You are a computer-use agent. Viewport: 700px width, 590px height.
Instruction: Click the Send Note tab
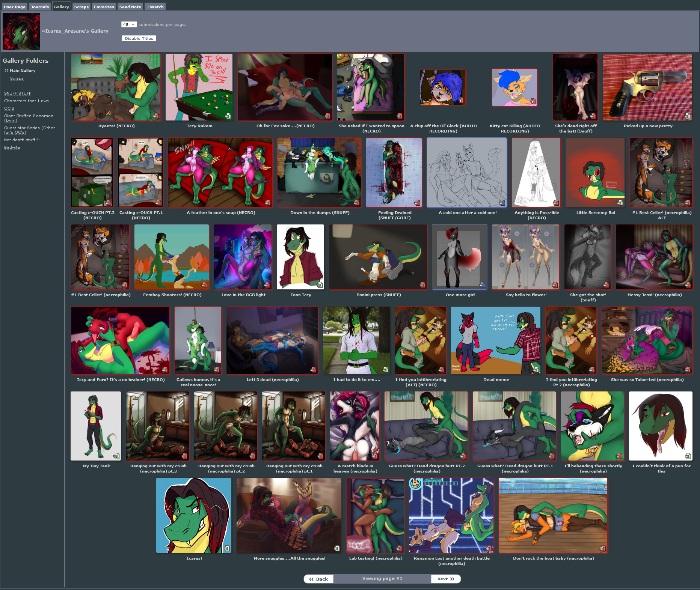click(x=130, y=7)
